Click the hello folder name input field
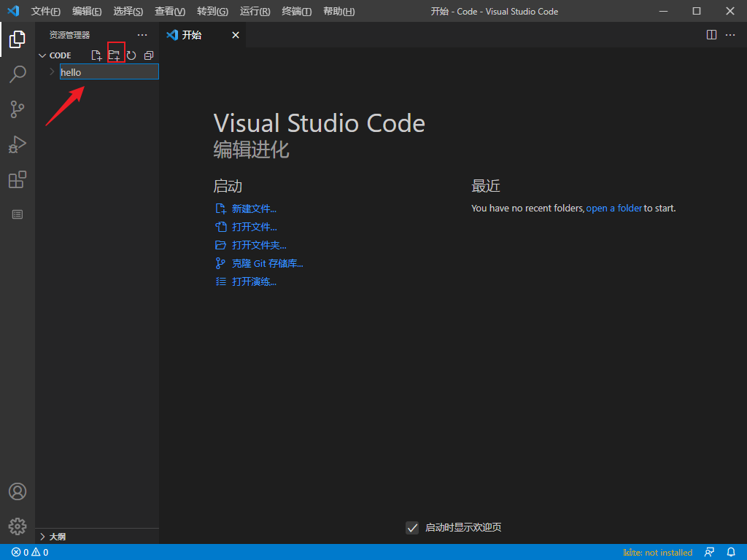 coord(109,72)
